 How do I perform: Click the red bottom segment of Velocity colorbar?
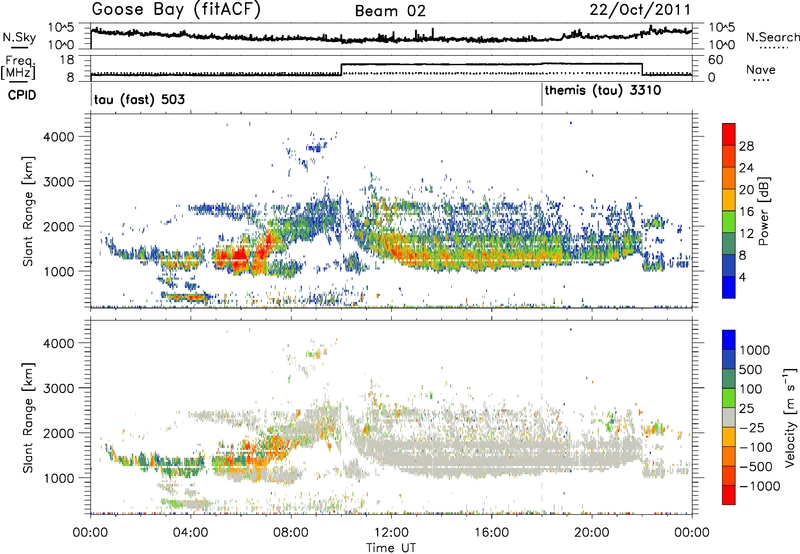point(729,495)
